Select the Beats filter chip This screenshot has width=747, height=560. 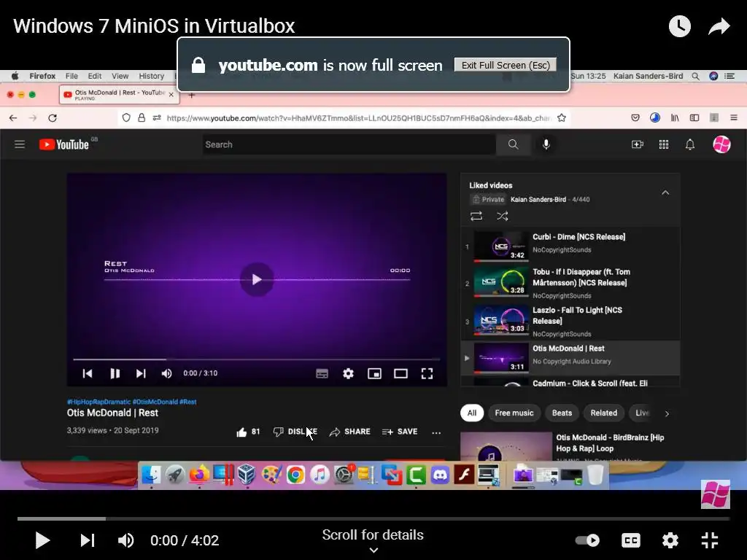[x=562, y=413]
